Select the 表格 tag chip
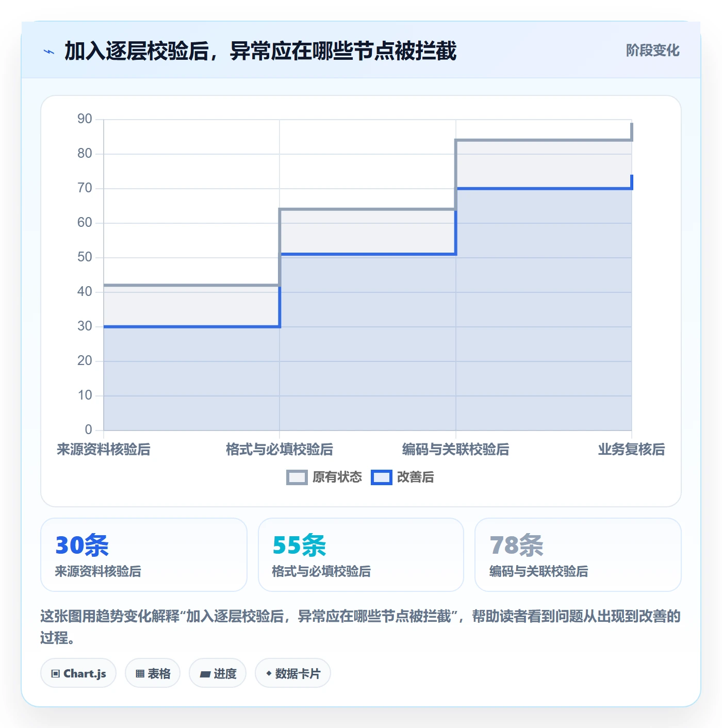The height and width of the screenshot is (728, 722). (x=153, y=673)
